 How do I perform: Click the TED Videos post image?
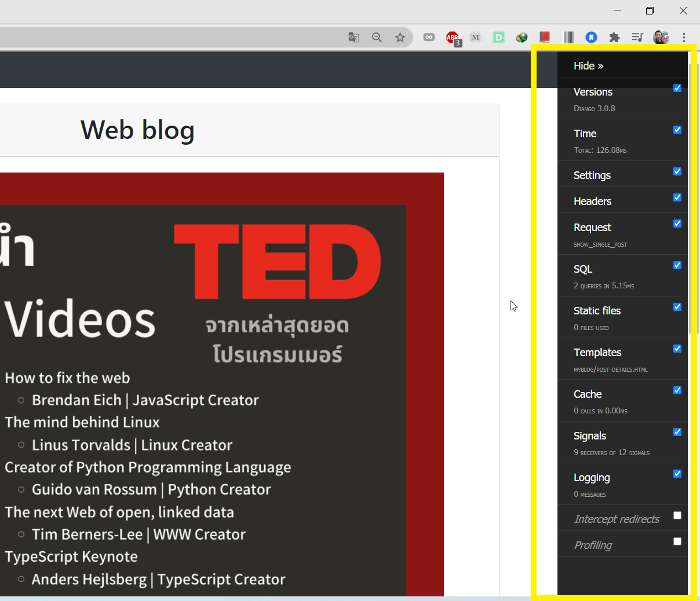pos(222,384)
